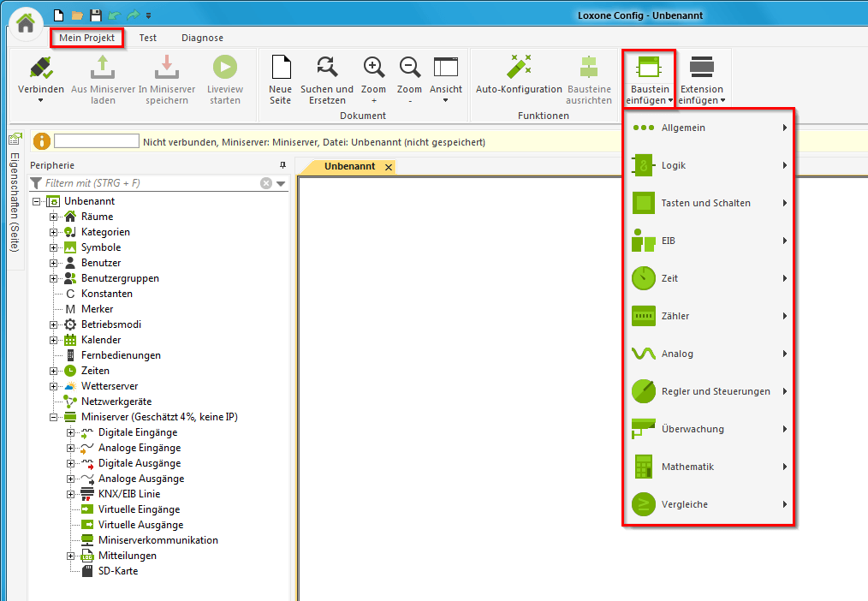868x601 pixels.
Task: Open the Mathematik submenu entry
Action: tap(687, 467)
